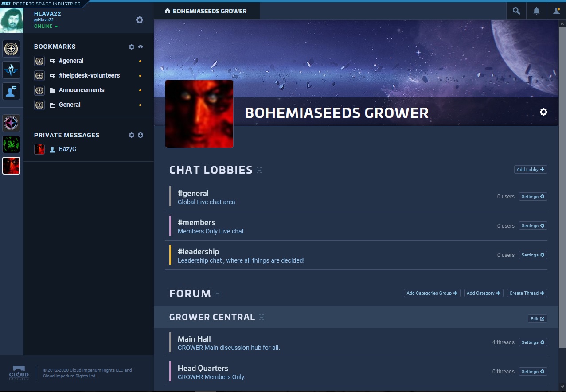
Task: Open the #helpdesk-volunteers bookmark
Action: click(x=89, y=75)
